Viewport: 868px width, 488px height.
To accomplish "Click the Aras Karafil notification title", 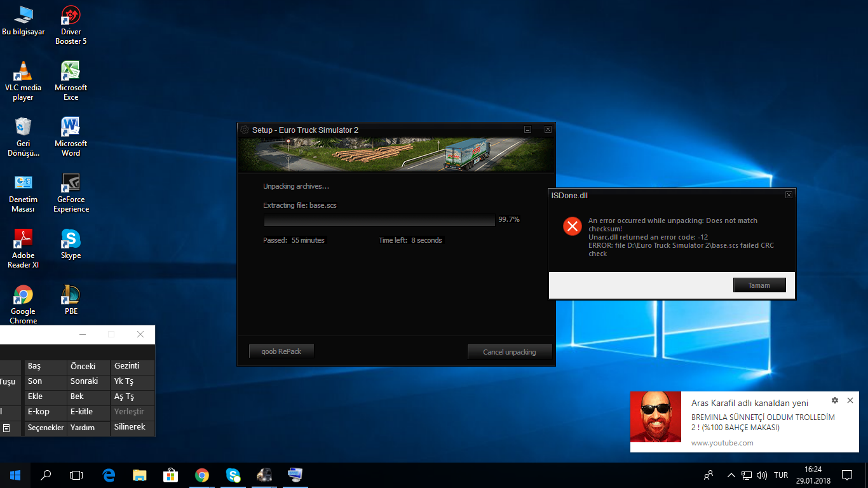I will point(750,403).
